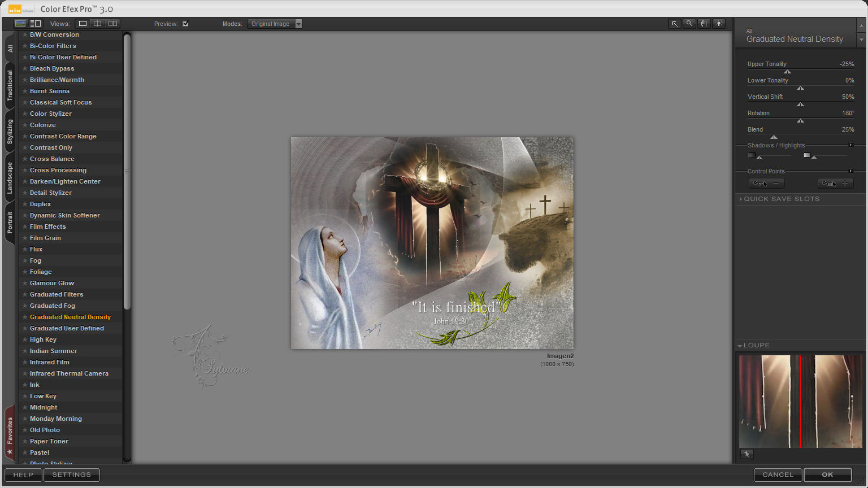The height and width of the screenshot is (488, 868).
Task: Switch to the Stylizing tab
Action: pyautogui.click(x=10, y=132)
